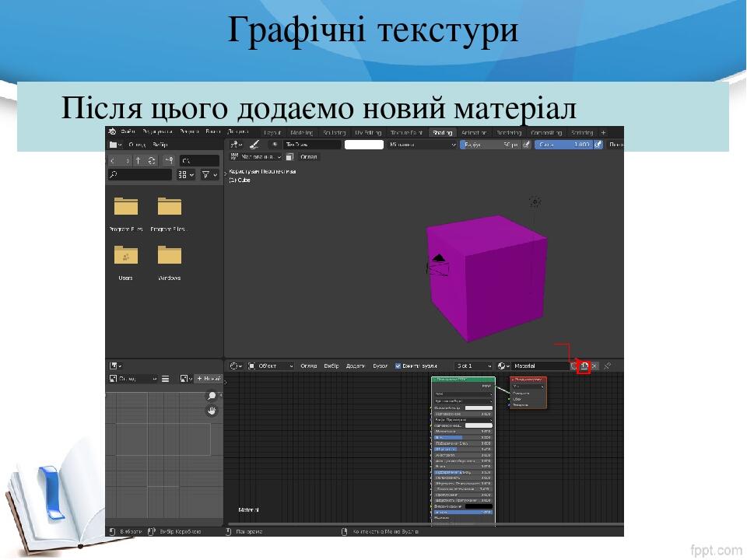Open the second Program Files folder

(x=168, y=213)
